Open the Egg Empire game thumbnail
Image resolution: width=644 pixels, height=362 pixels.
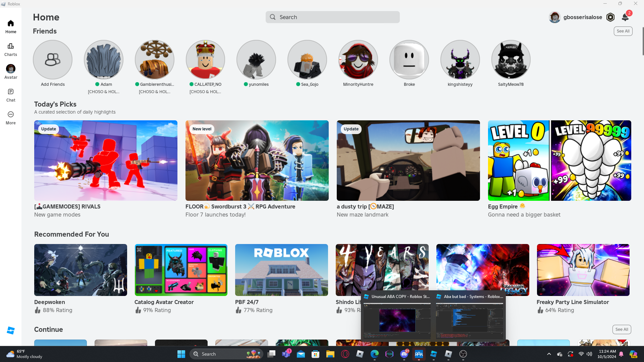click(559, 161)
